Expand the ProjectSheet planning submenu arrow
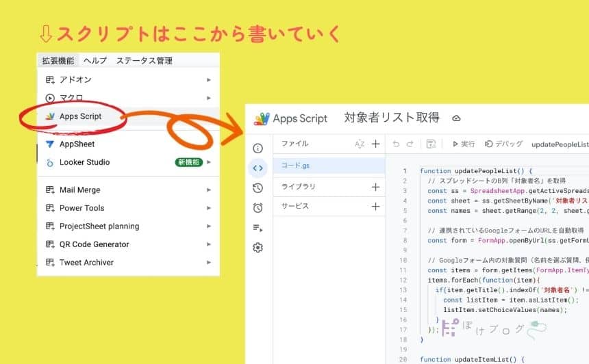Viewport: 589px width, 364px height. click(x=208, y=226)
